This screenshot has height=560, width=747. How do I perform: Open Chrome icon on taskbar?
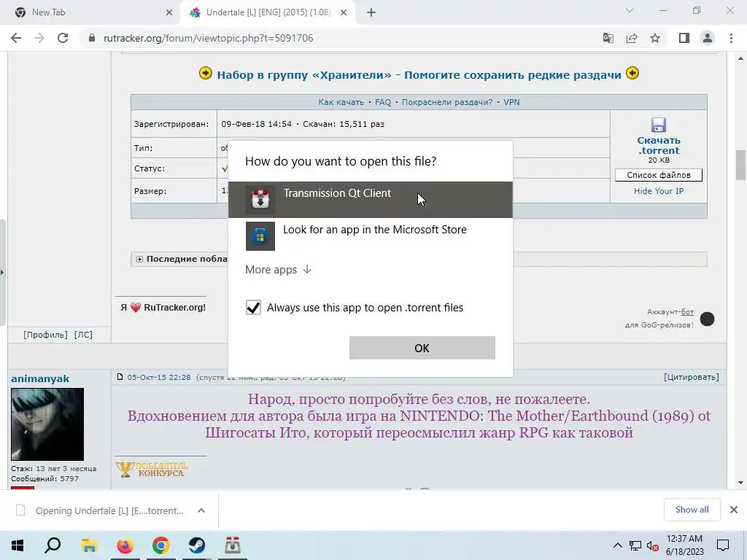[161, 545]
